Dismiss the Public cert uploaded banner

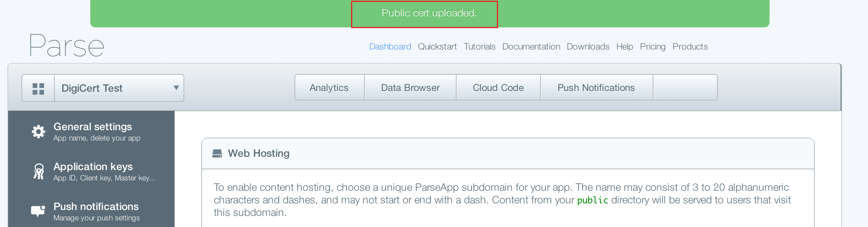click(x=429, y=13)
